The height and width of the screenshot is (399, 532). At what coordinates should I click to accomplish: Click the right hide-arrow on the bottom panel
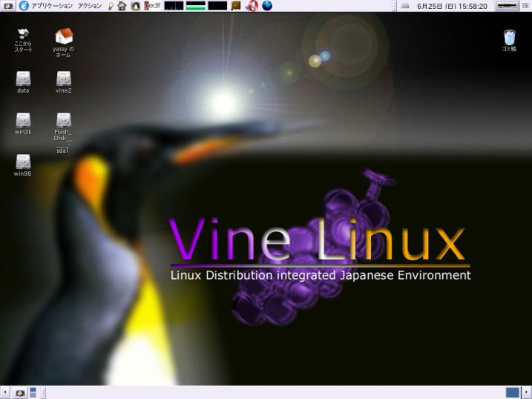point(526,392)
